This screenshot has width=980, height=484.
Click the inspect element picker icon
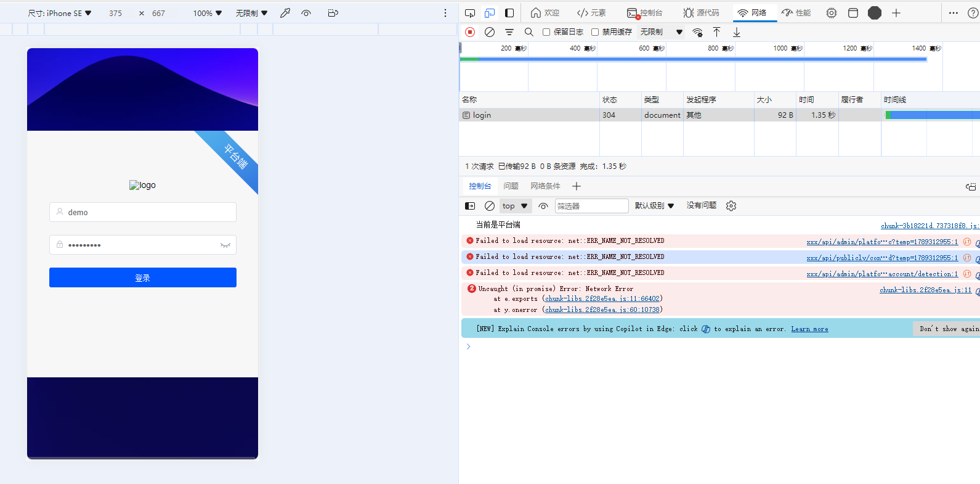(470, 13)
